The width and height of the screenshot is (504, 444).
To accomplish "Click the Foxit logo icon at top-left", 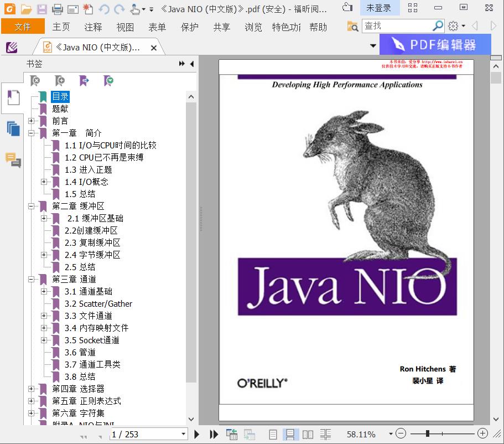I will (x=10, y=9).
